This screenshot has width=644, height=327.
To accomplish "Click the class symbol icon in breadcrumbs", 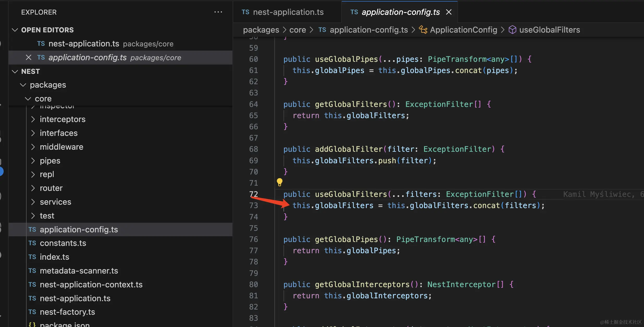I will click(x=423, y=30).
